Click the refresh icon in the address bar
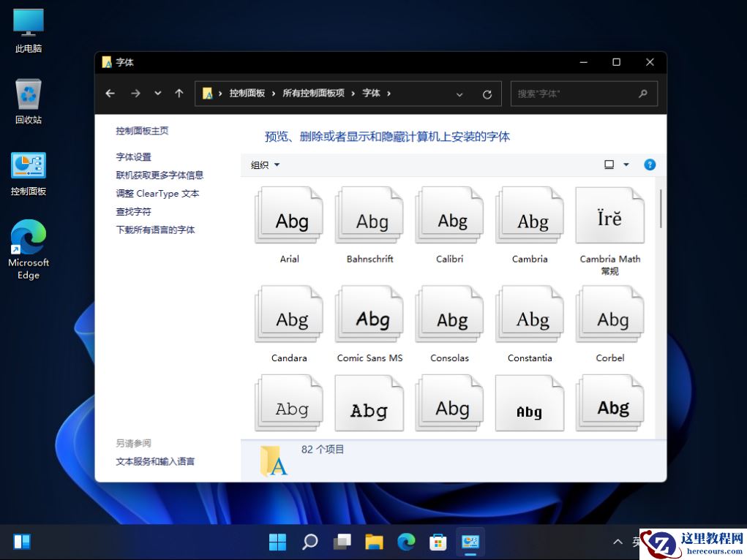Screen dimensions: 747x560 [x=487, y=93]
